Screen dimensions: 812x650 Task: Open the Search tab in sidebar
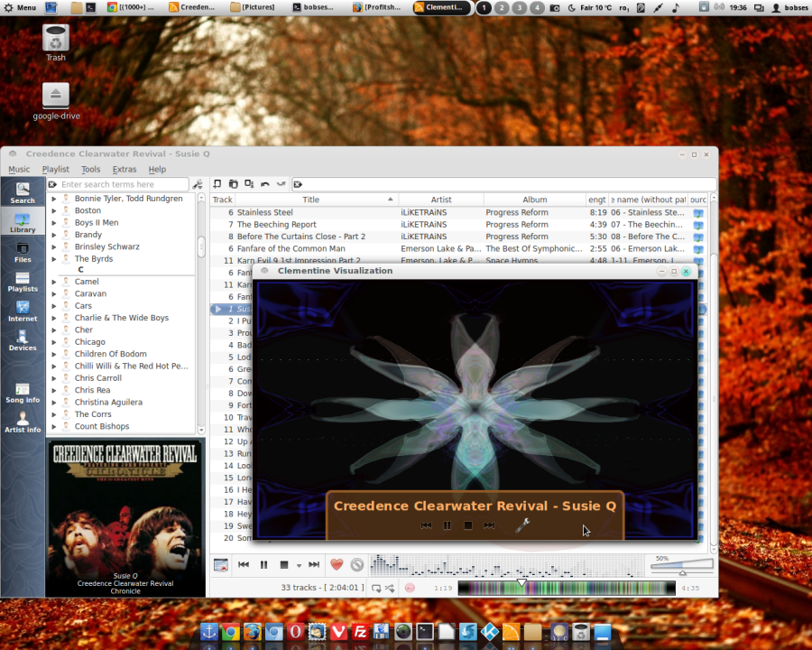tap(23, 192)
